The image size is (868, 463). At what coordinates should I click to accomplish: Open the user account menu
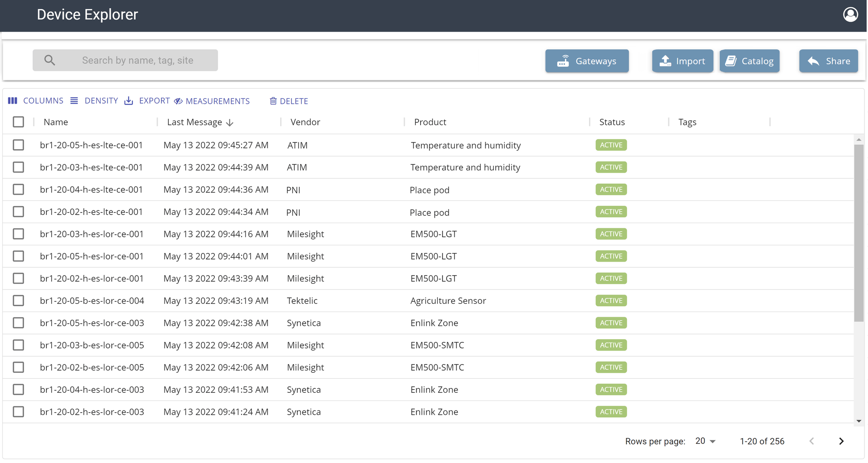pyautogui.click(x=850, y=14)
